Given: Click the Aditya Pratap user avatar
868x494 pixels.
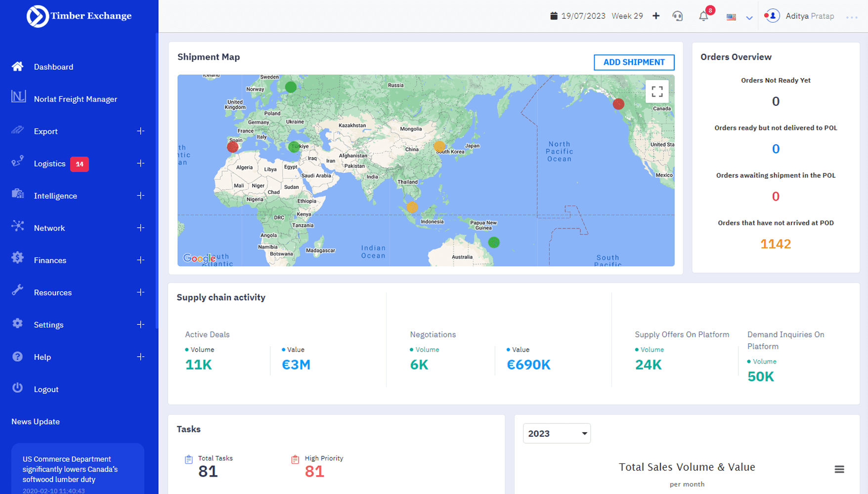Looking at the screenshot, I should coord(773,16).
